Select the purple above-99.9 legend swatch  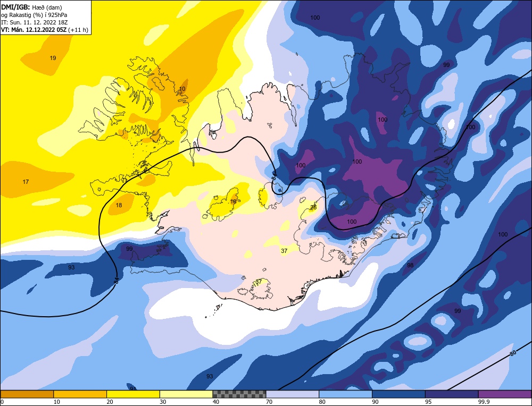[x=505, y=394]
